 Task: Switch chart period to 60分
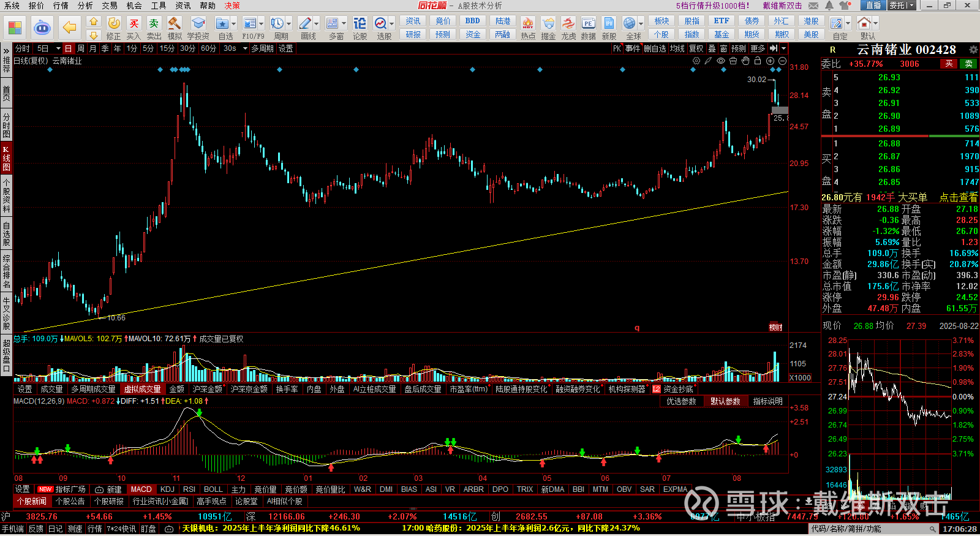tap(208, 48)
